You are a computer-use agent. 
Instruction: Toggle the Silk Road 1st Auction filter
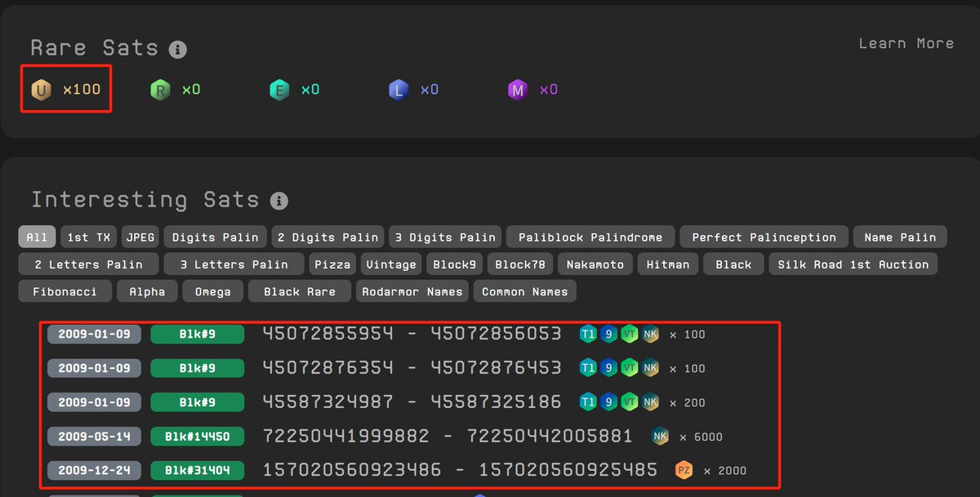[853, 264]
